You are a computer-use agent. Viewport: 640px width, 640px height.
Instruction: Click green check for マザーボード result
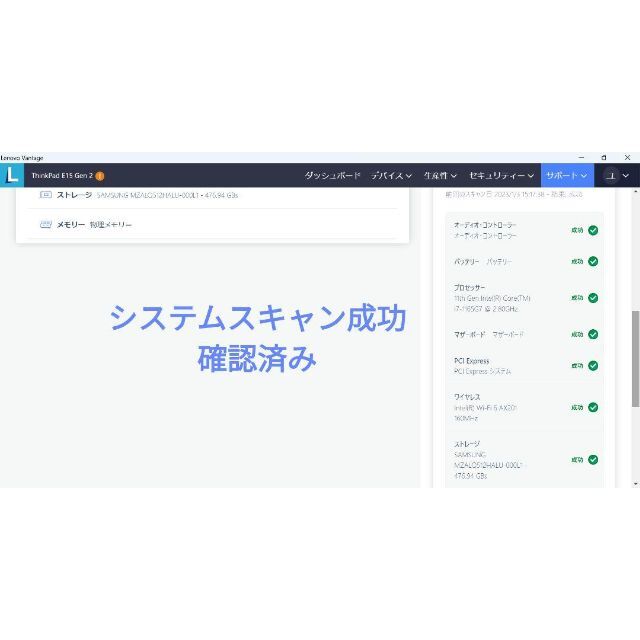pos(593,334)
